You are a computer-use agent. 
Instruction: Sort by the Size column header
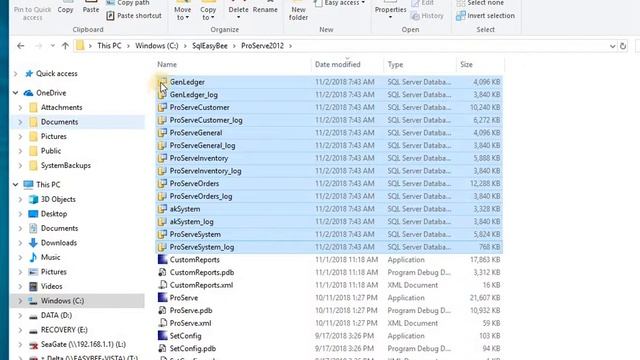coord(466,64)
